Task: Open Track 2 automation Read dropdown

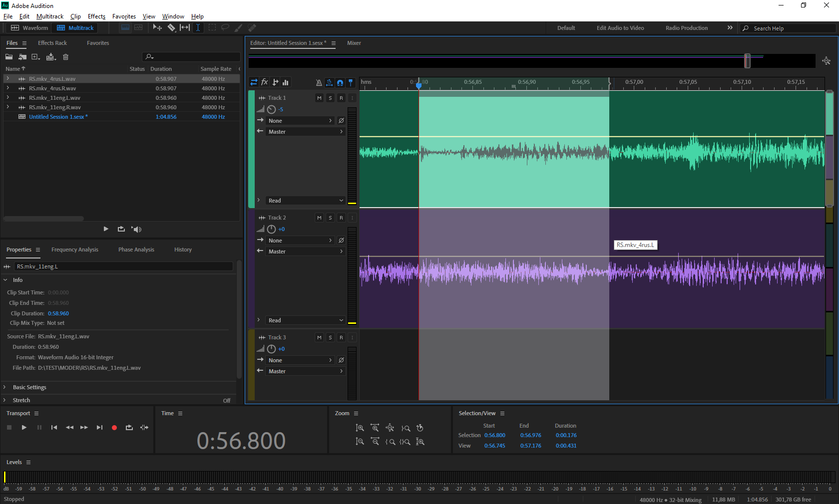Action: 306,320
